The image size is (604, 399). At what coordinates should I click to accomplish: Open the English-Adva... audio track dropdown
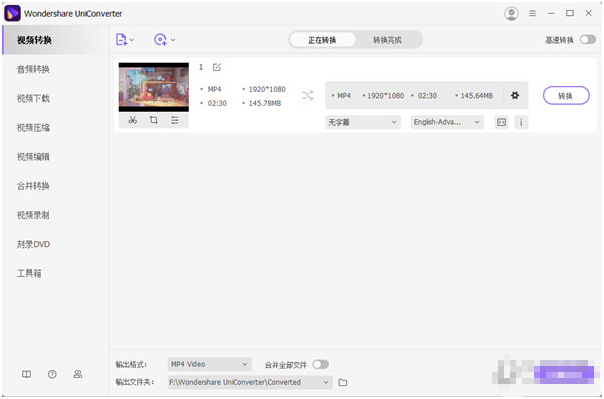point(447,122)
